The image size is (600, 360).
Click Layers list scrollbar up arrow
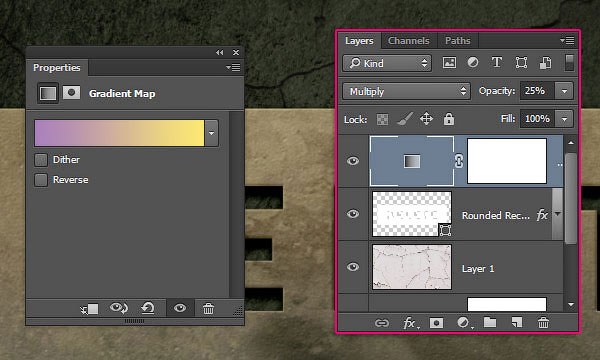571,143
